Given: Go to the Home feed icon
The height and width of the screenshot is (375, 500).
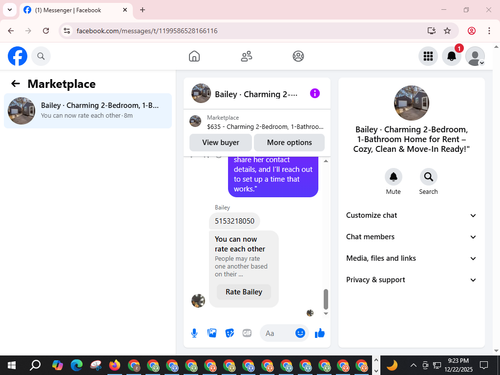Looking at the screenshot, I should [194, 56].
